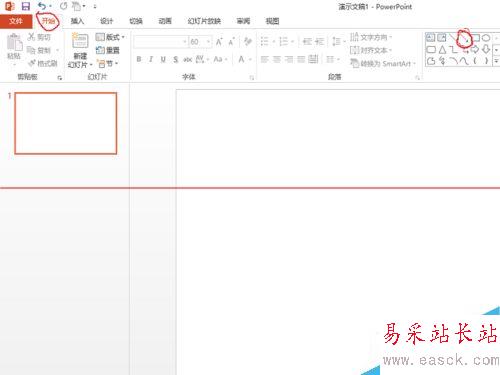Screen dimensions: 500x375
Task: Save the presentation with the floppy disk icon
Action: point(26,6)
